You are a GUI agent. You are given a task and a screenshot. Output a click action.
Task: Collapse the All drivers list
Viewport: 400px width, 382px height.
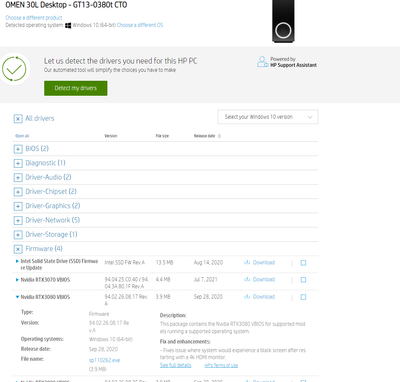point(18,118)
